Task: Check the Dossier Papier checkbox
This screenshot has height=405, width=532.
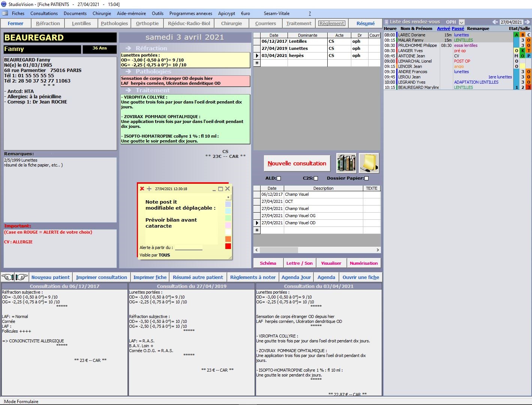Action: coord(366,178)
